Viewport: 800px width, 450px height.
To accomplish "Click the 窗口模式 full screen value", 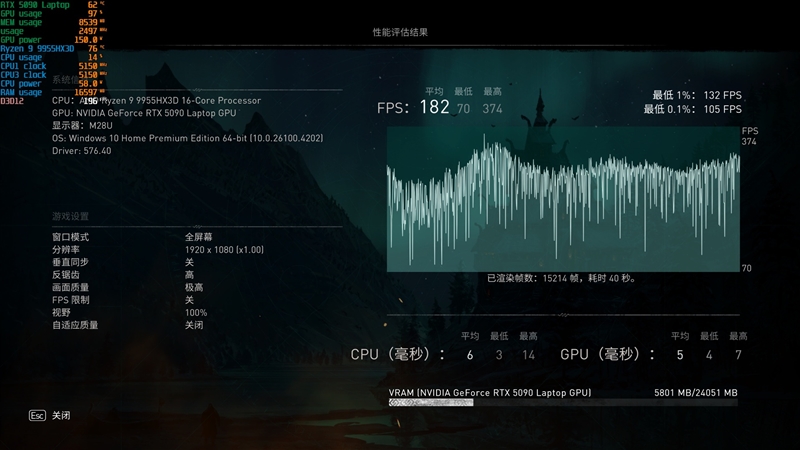I will tap(197, 237).
